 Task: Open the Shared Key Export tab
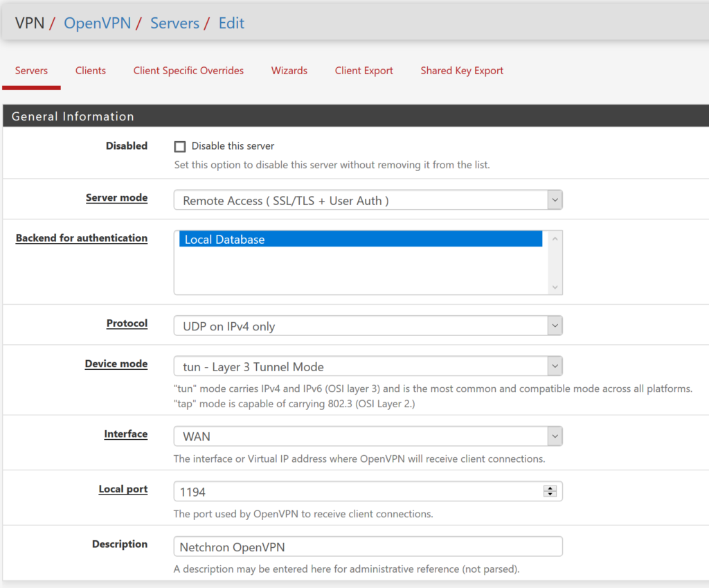(x=462, y=71)
